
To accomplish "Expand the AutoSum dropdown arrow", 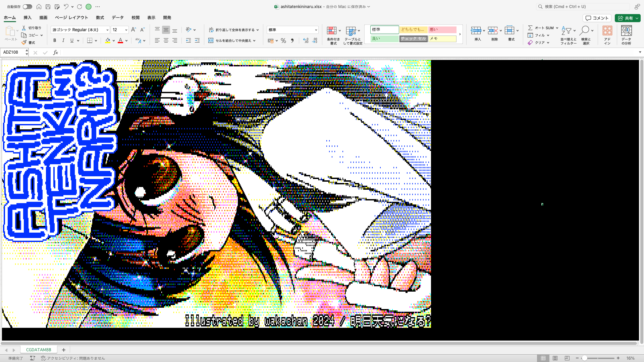I will pos(557,28).
